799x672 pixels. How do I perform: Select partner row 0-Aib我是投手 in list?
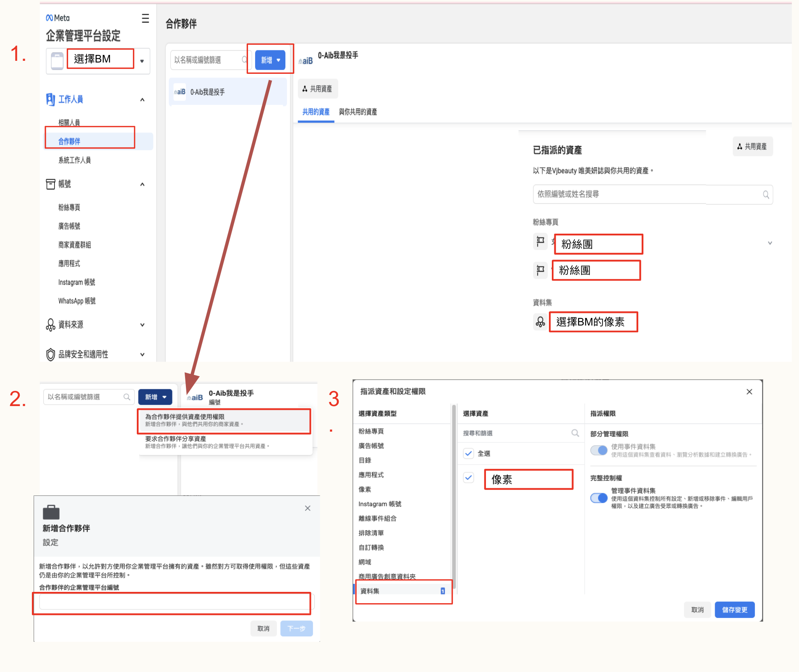[x=228, y=92]
